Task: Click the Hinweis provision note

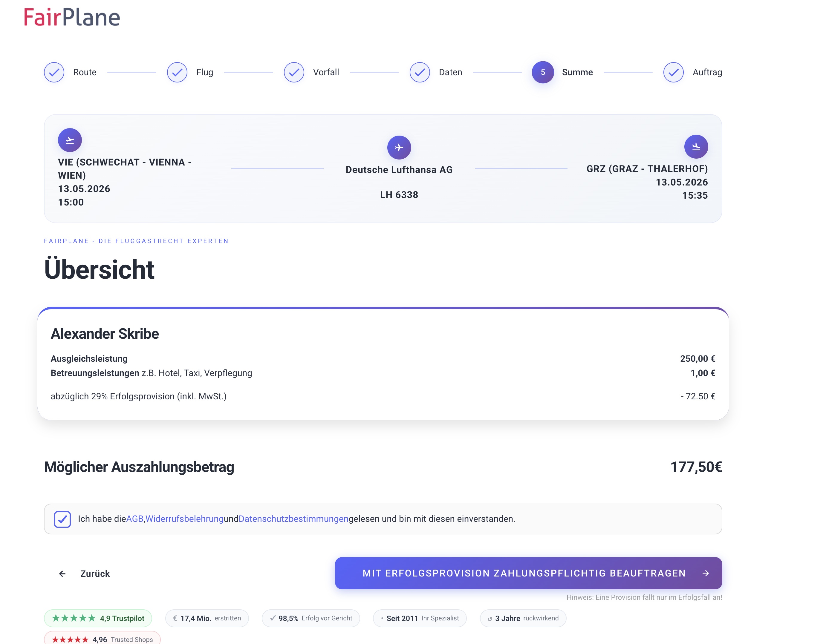Action: click(644, 597)
